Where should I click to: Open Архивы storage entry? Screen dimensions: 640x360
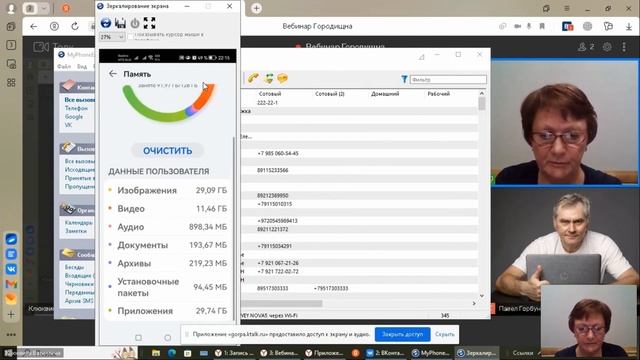[x=167, y=263]
